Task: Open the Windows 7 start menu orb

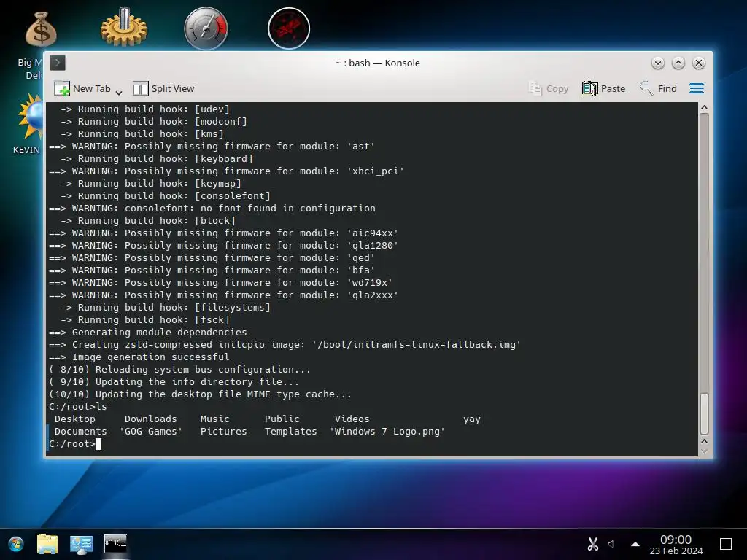Action: 16,544
